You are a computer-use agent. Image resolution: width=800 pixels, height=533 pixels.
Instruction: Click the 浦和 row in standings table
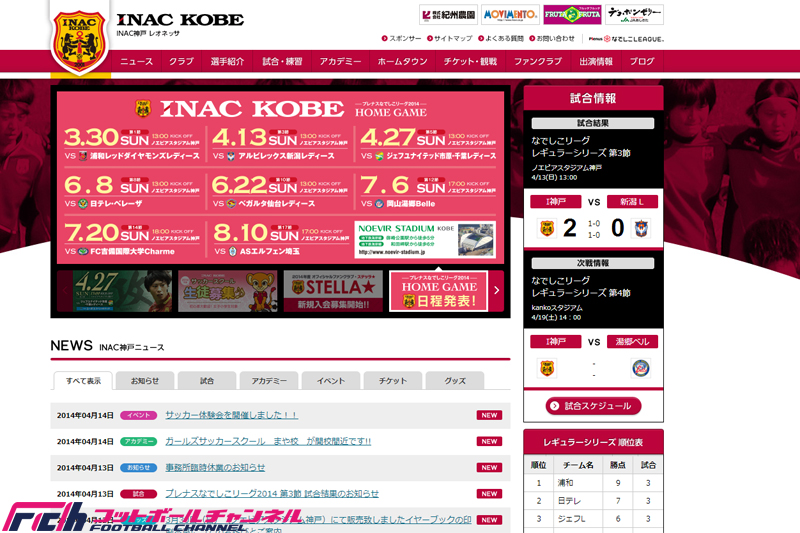tap(593, 483)
